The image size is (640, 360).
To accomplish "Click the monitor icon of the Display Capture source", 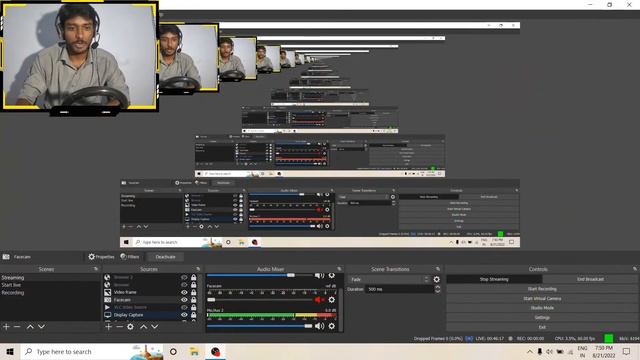I will coord(107,315).
